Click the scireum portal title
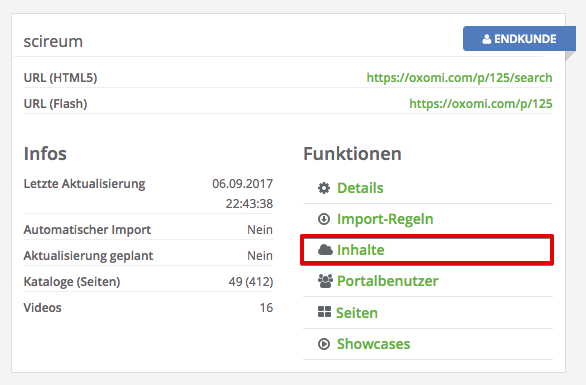Image resolution: width=586 pixels, height=385 pixels. 53,41
